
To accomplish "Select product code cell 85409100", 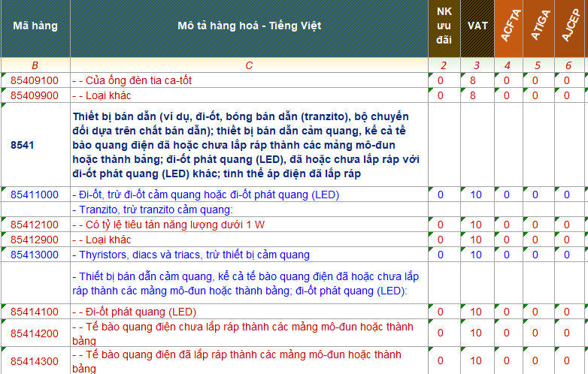I will coord(35,80).
